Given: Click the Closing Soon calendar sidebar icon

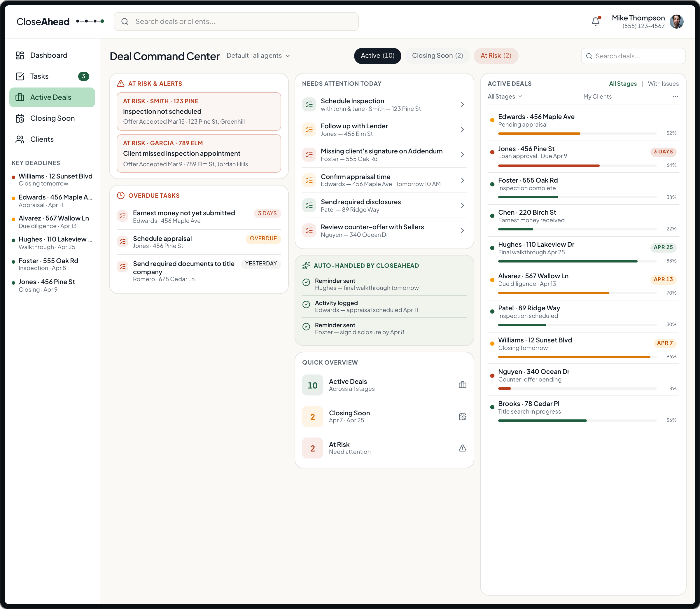Looking at the screenshot, I should pyautogui.click(x=20, y=118).
